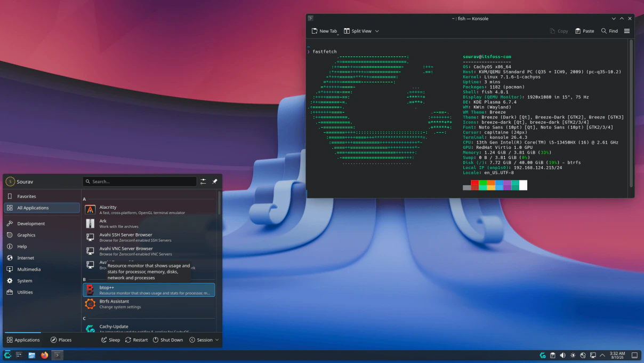Click the 'fastfetch' command text
644x363 pixels.
click(325, 52)
